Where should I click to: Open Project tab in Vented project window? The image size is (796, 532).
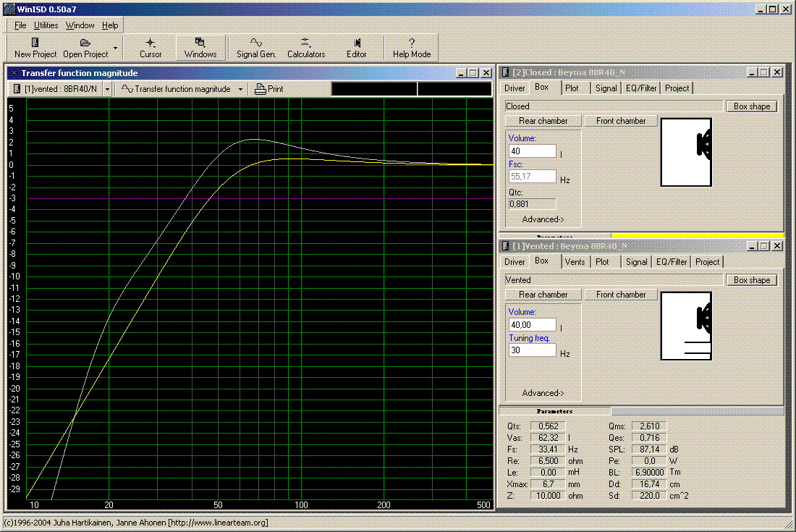707,262
